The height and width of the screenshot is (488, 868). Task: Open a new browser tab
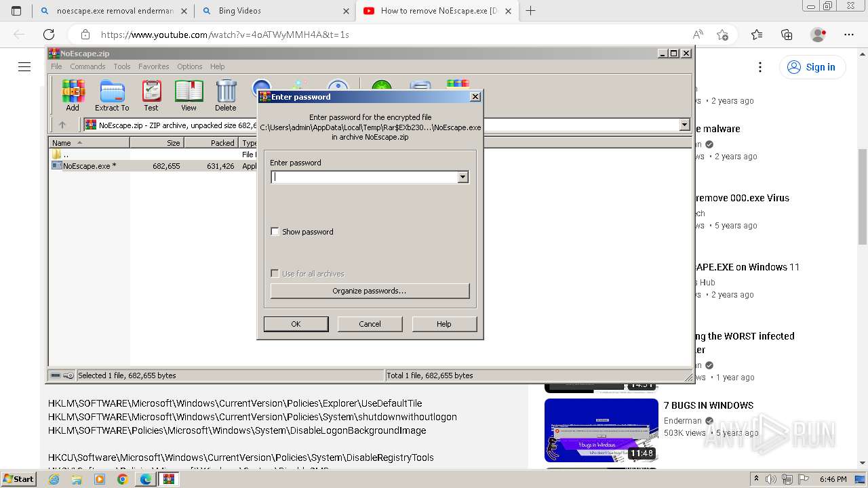pos(530,11)
